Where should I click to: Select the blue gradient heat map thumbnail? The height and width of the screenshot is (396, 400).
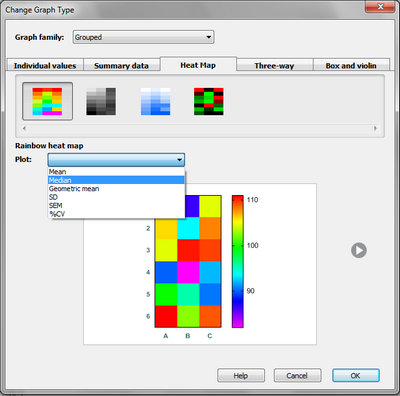(x=155, y=101)
